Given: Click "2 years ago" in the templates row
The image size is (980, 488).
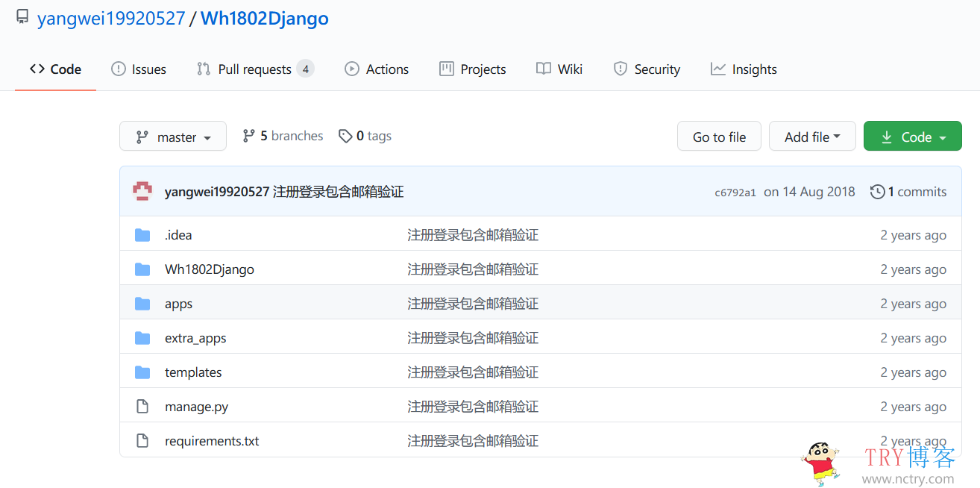Looking at the screenshot, I should click(x=914, y=372).
